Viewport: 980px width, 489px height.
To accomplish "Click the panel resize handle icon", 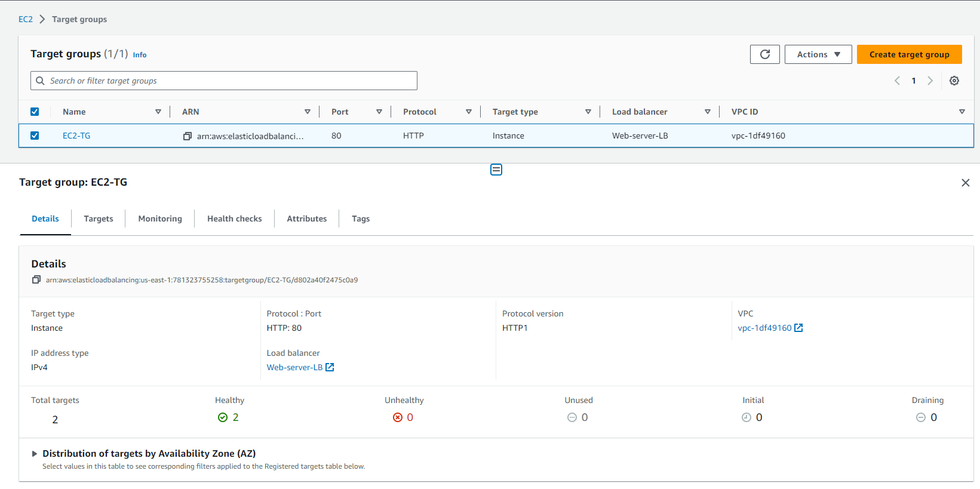I will coord(496,170).
